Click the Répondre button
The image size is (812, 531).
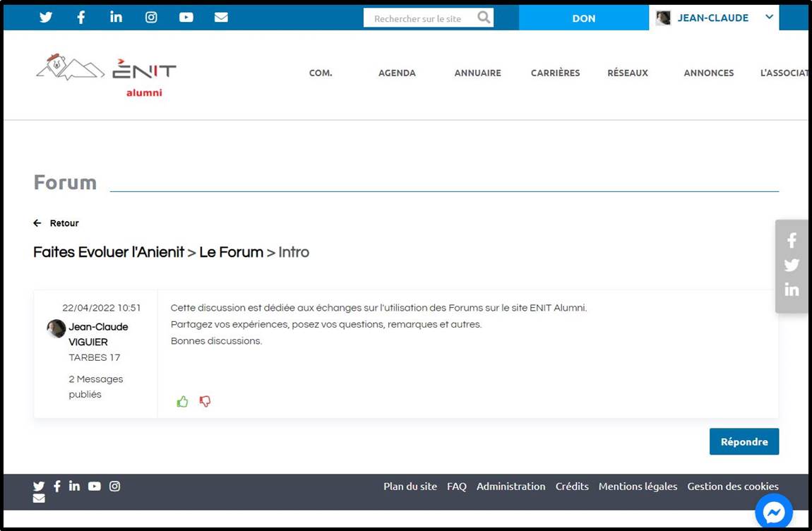(x=744, y=442)
